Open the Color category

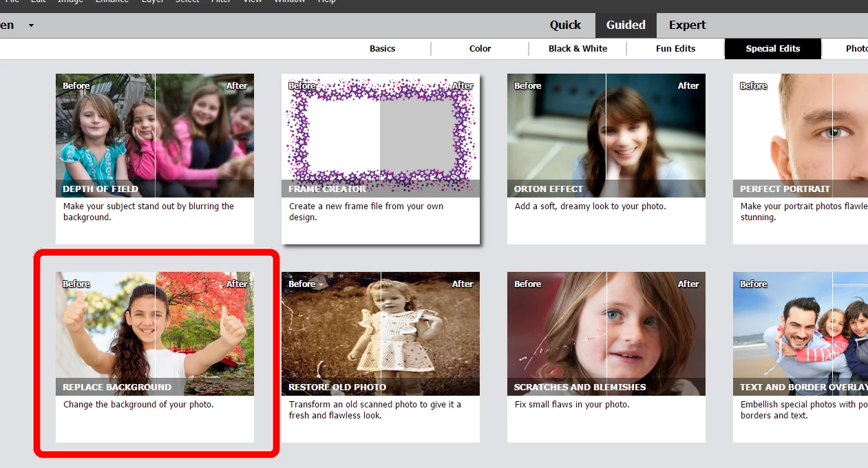pyautogui.click(x=480, y=48)
